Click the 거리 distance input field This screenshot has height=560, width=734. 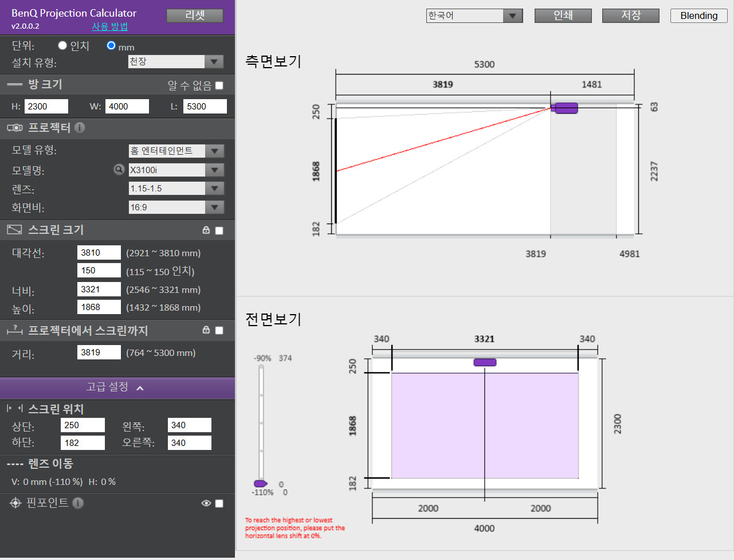(x=99, y=352)
